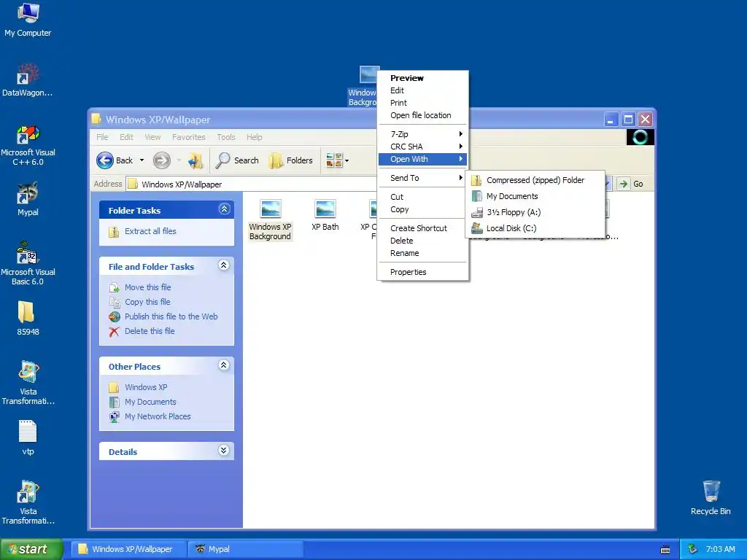Choose Edit in the context menu
The width and height of the screenshot is (747, 560).
point(422,90)
